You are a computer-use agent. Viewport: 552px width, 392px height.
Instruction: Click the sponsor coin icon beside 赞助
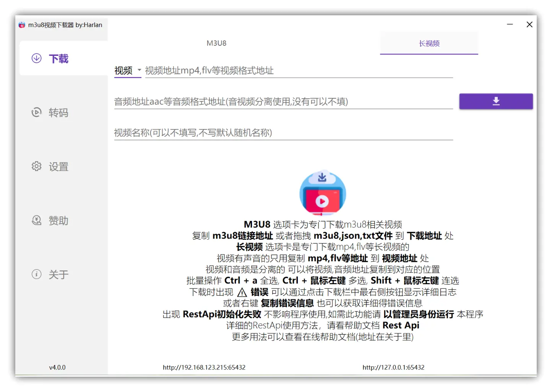coord(36,220)
